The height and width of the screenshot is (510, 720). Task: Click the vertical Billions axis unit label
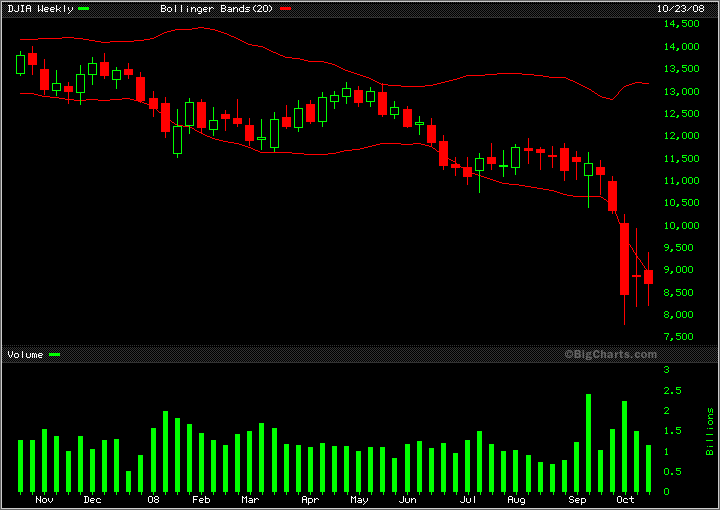point(710,432)
